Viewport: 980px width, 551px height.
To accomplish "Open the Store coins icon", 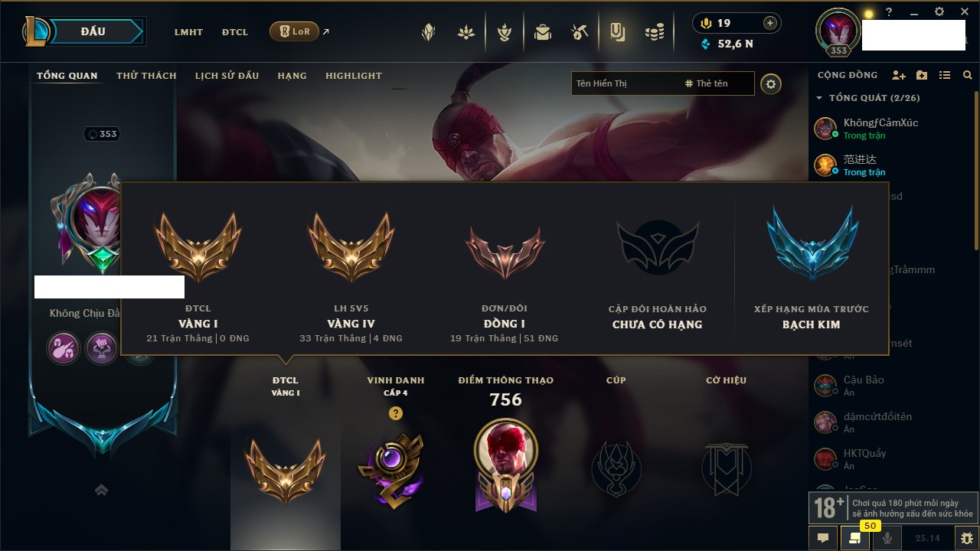I will pos(655,32).
